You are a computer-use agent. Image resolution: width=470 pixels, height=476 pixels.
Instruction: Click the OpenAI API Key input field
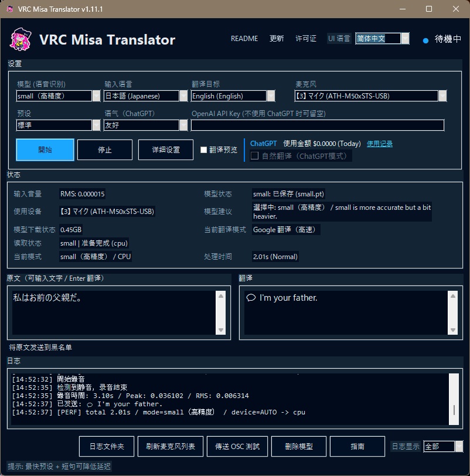[318, 125]
